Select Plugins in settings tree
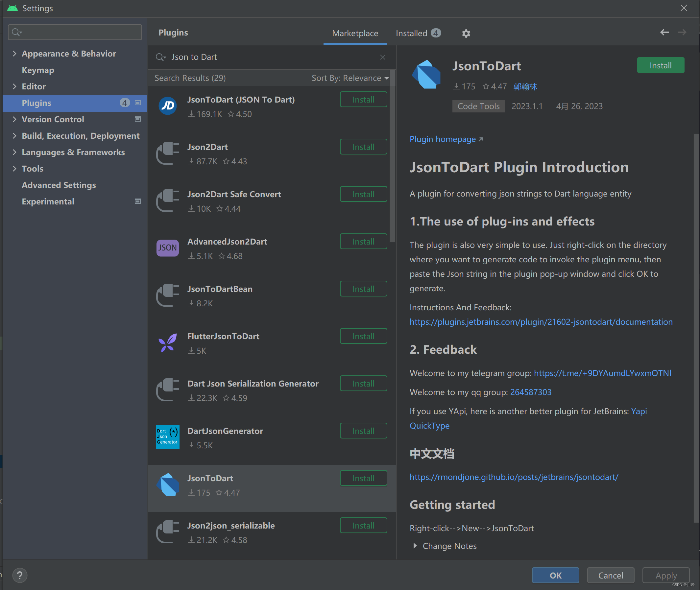The image size is (700, 590). click(x=75, y=103)
